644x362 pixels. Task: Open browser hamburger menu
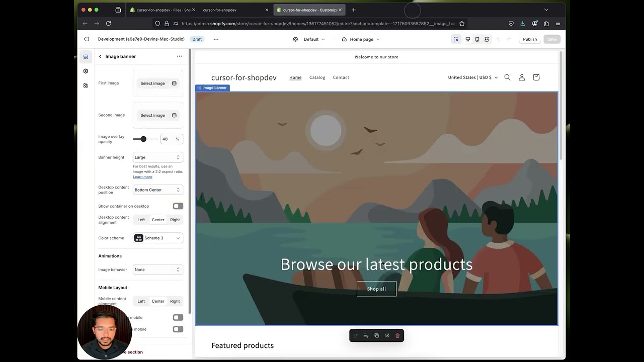(x=558, y=23)
